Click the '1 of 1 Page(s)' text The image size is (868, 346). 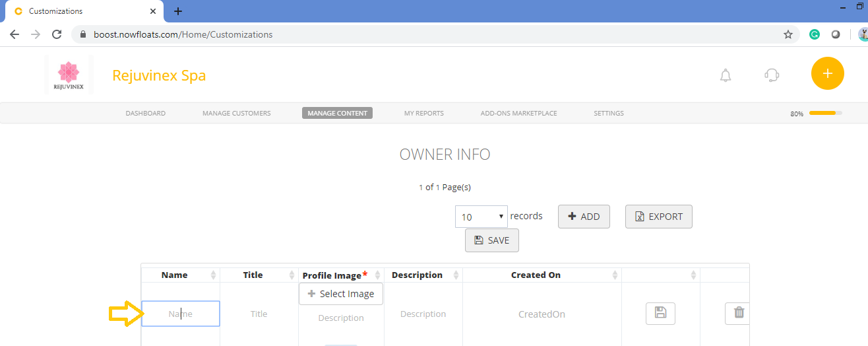[x=445, y=187]
